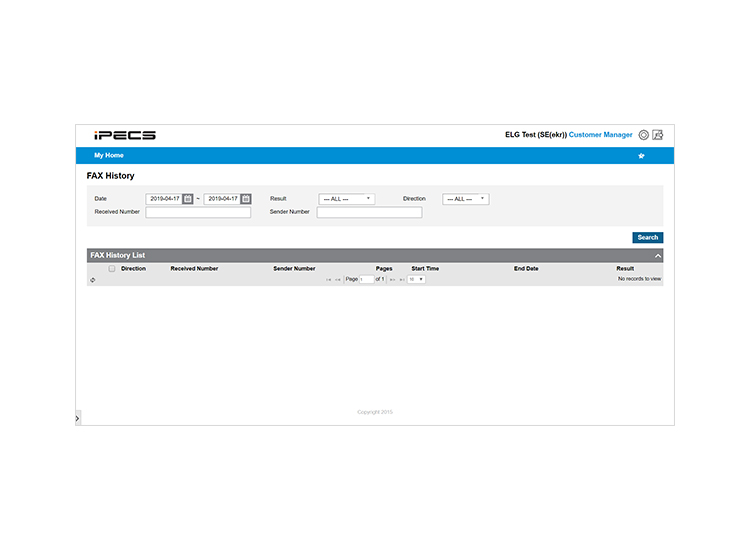This screenshot has height=550, width=750.
Task: Refresh the FAX History list
Action: click(93, 280)
